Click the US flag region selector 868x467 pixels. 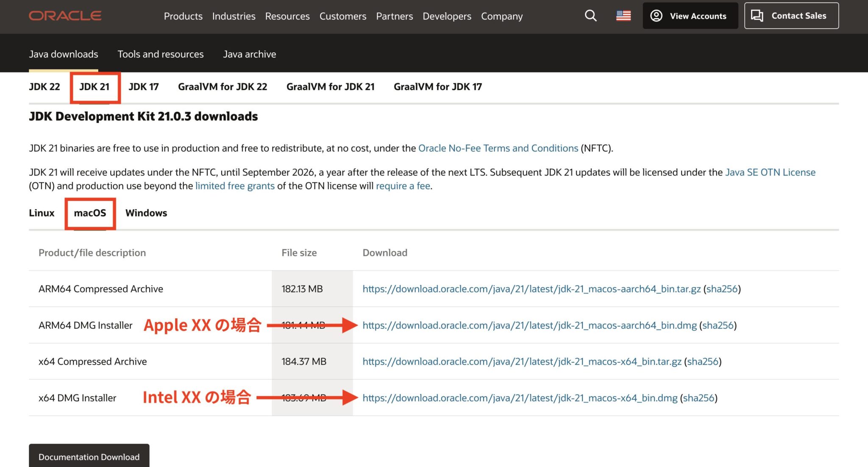click(x=623, y=16)
